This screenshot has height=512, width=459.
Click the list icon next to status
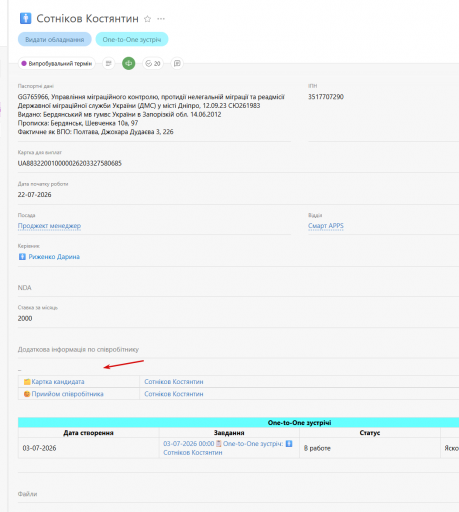tap(108, 63)
